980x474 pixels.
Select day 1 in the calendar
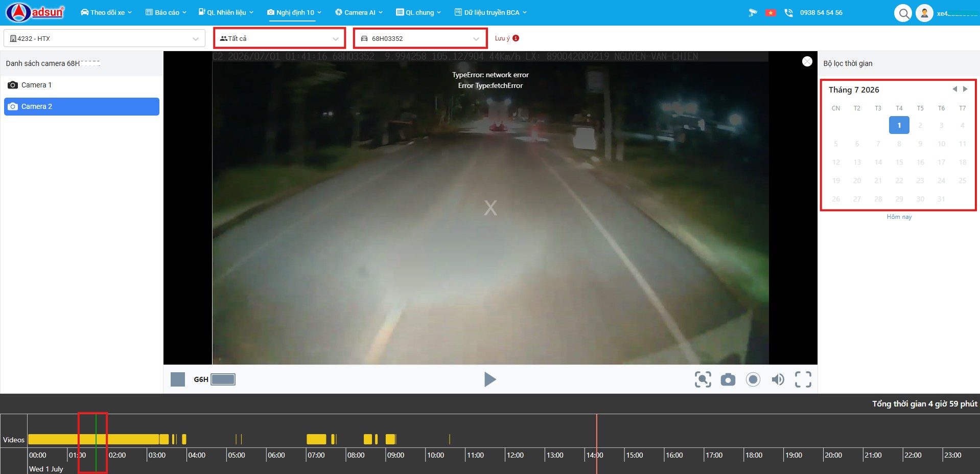point(899,125)
